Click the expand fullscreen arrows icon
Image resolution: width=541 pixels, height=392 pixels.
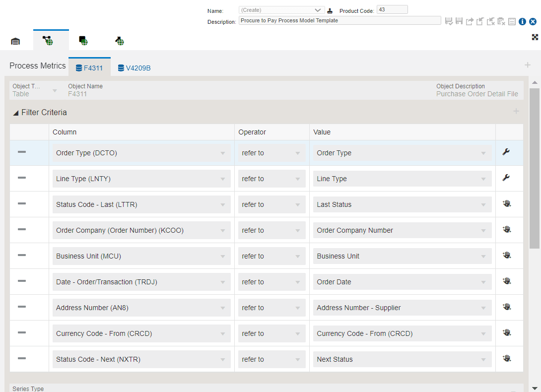(535, 37)
